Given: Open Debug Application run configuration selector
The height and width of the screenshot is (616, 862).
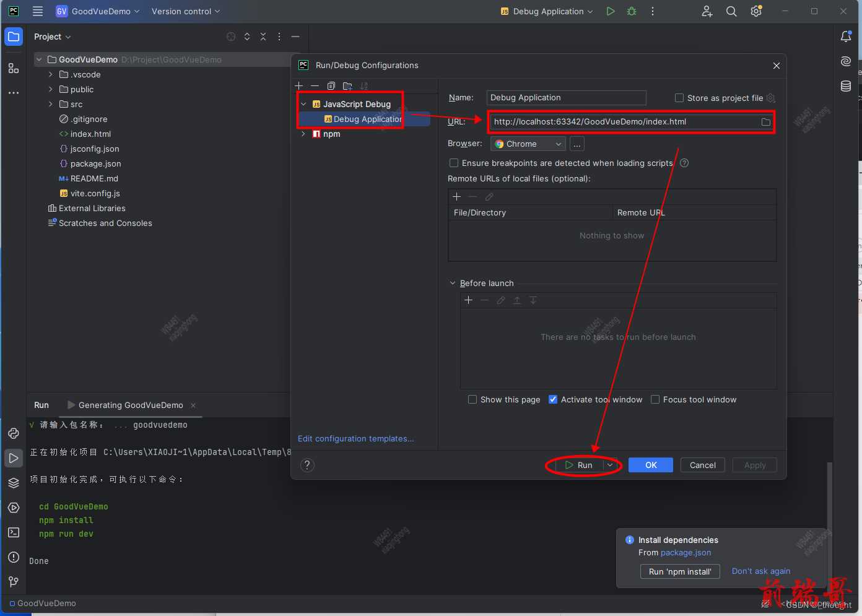Looking at the screenshot, I should pyautogui.click(x=547, y=11).
